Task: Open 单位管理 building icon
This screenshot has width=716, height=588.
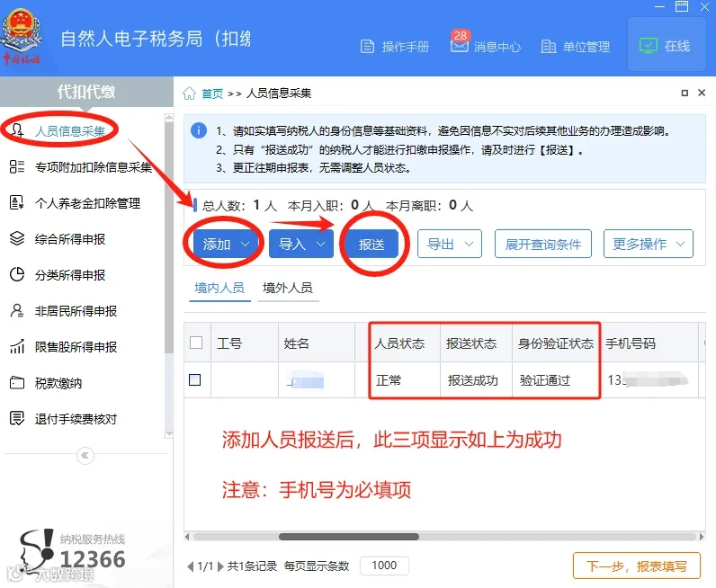Action: click(x=548, y=46)
